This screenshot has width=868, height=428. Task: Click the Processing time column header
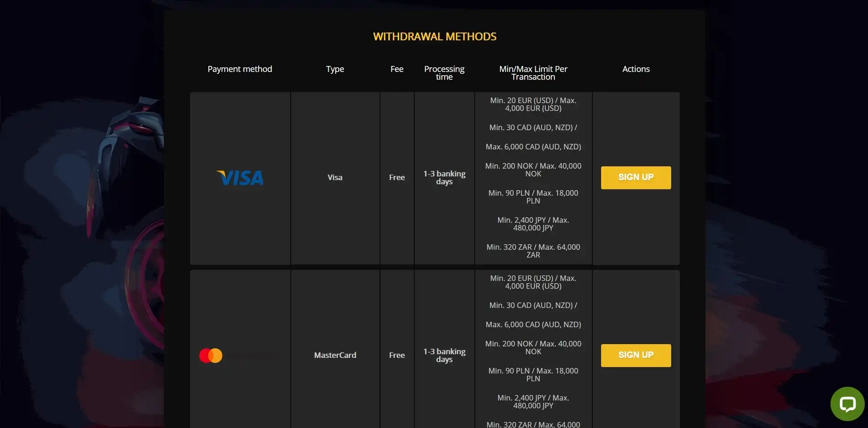pos(444,73)
